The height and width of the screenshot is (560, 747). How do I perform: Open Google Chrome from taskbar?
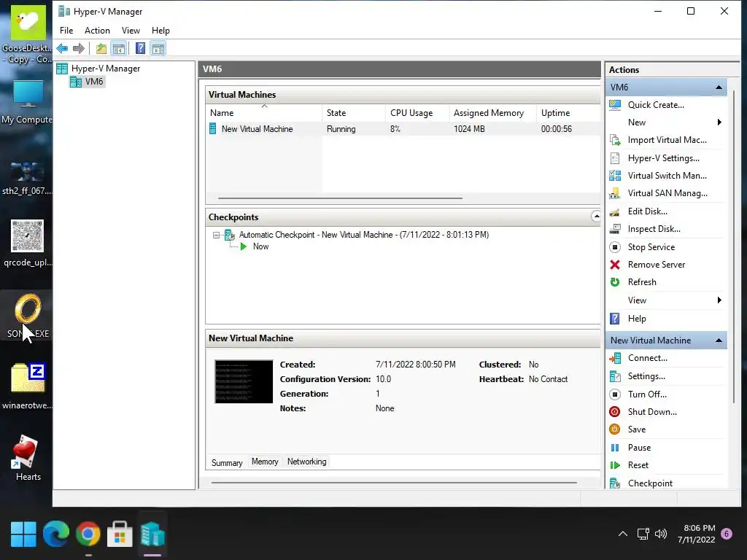(88, 534)
